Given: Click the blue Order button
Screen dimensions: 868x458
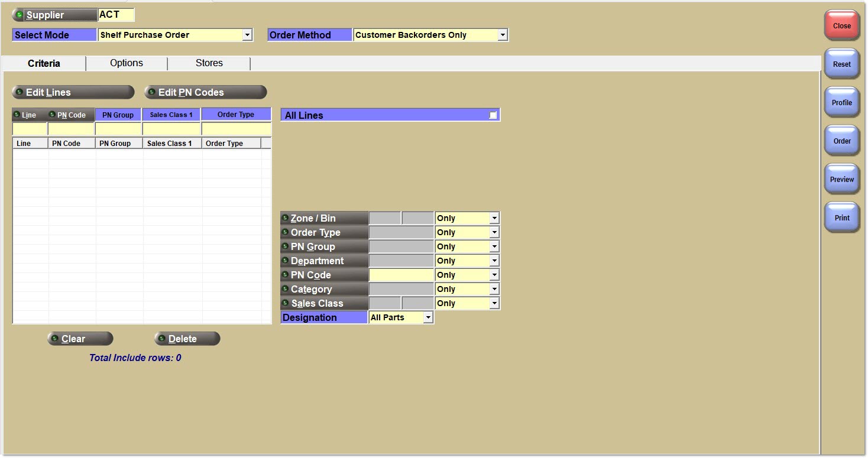Looking at the screenshot, I should tap(841, 141).
